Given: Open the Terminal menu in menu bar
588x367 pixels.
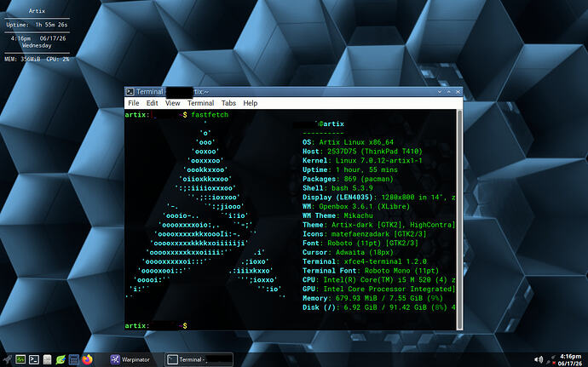Looking at the screenshot, I should pyautogui.click(x=200, y=103).
